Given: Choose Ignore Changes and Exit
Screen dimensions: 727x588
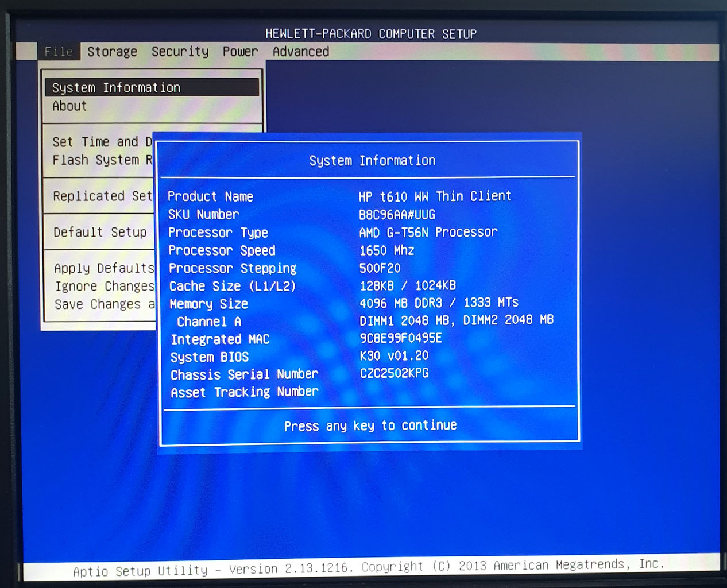Looking at the screenshot, I should click(104, 286).
